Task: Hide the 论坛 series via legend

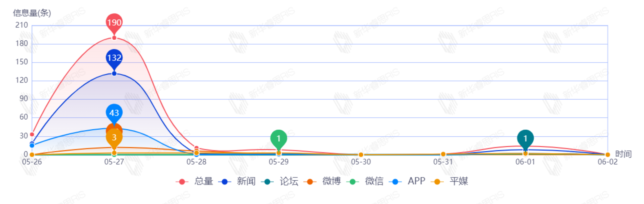Action: [x=279, y=181]
